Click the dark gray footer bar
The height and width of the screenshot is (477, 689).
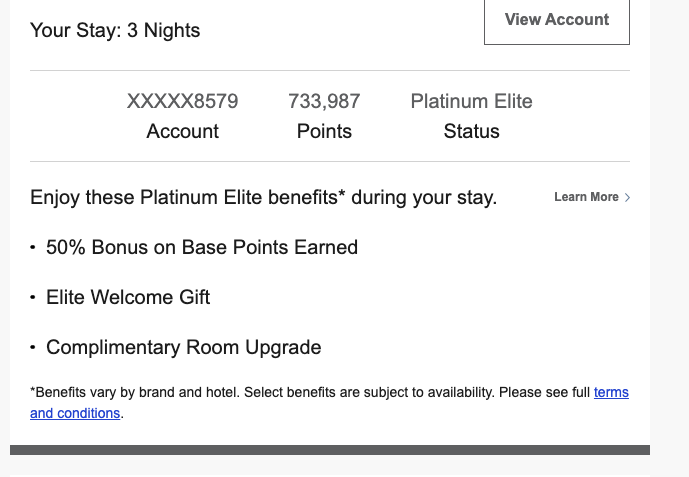[x=330, y=450]
